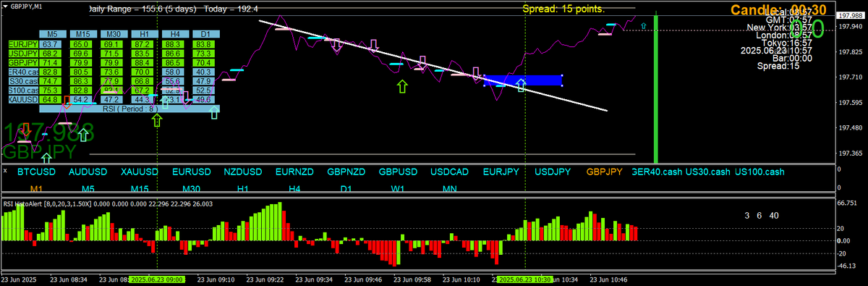Image resolution: width=868 pixels, height=286 pixels.
Task: Click the M15 column header in RSI table
Action: coord(82,34)
